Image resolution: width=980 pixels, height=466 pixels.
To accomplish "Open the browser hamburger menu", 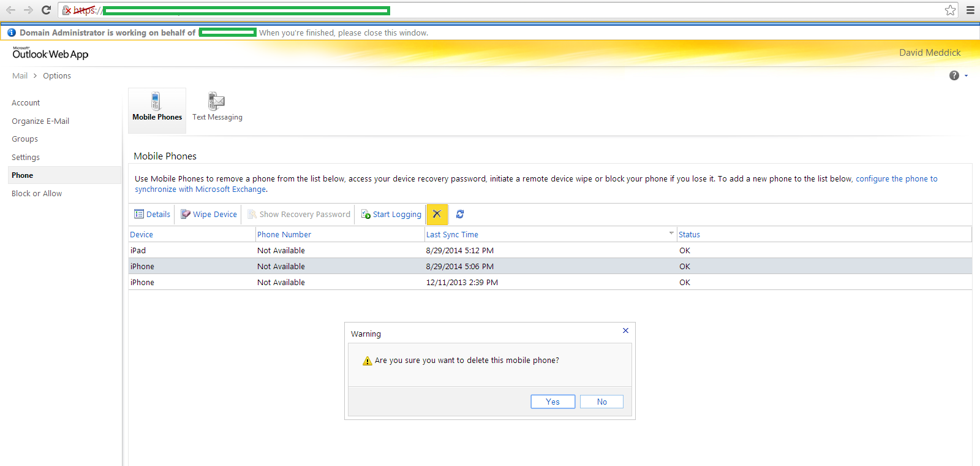I will 970,10.
